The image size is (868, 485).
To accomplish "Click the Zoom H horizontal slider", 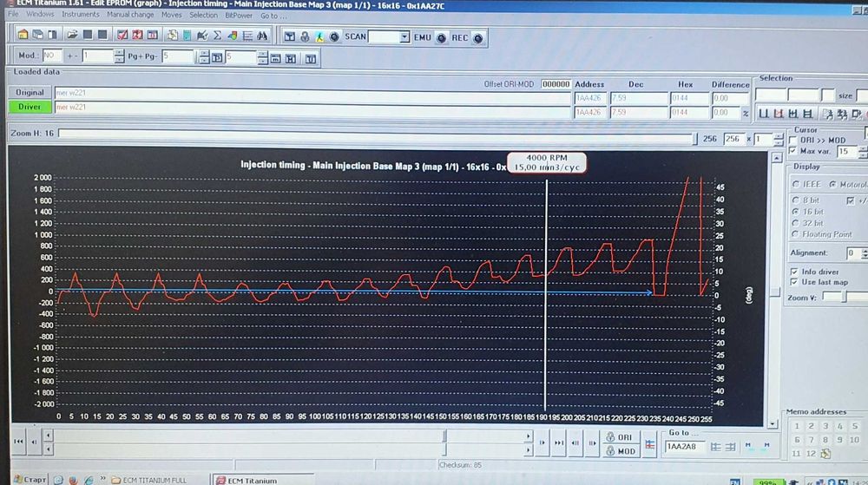I will 378,134.
